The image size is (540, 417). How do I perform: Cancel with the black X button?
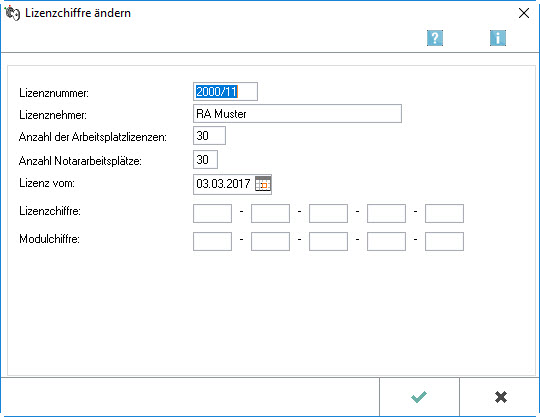point(501,397)
